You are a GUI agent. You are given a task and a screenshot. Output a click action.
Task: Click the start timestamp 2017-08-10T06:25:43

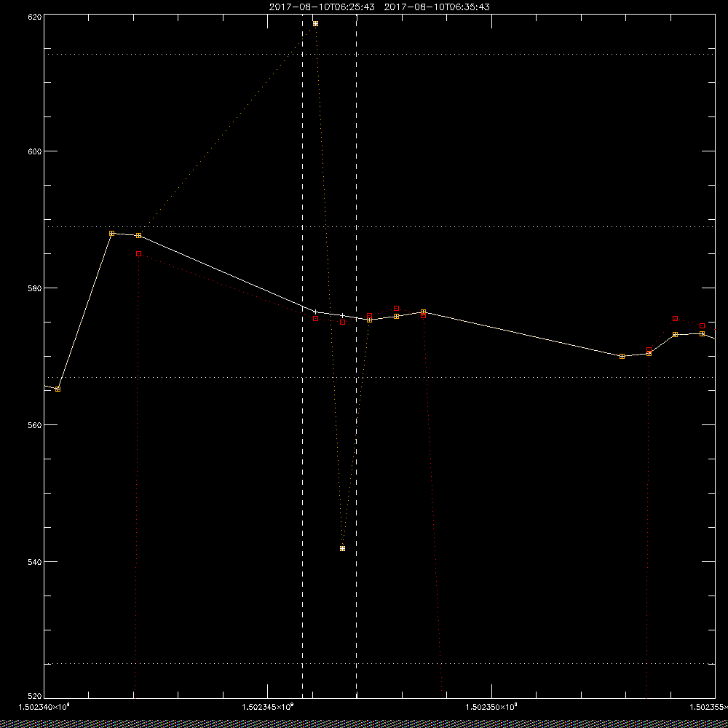[322, 7]
